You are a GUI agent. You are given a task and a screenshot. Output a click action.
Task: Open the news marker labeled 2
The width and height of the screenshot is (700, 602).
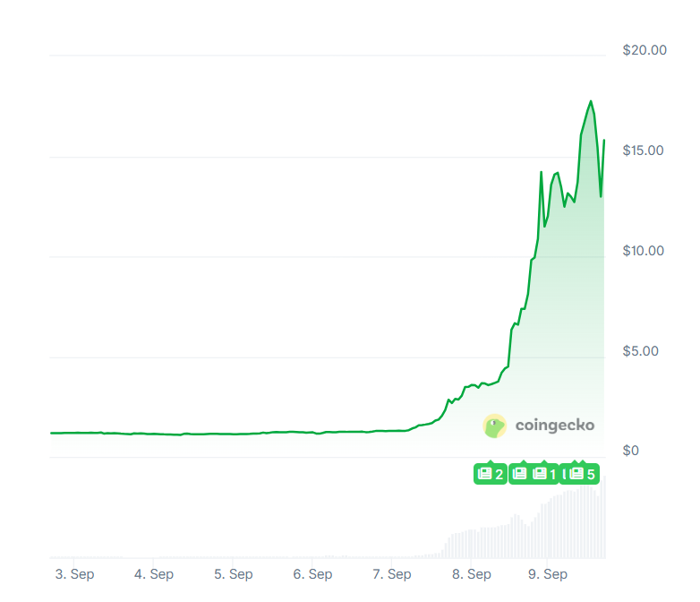click(x=491, y=474)
